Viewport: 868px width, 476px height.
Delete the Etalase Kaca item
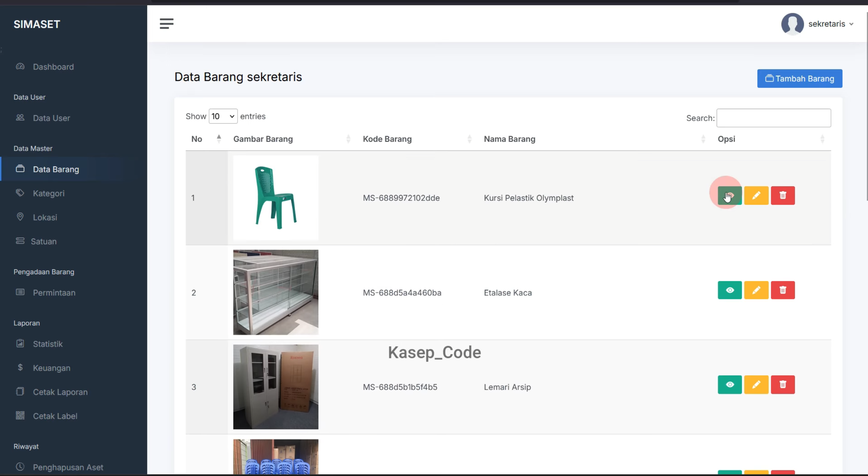pyautogui.click(x=782, y=290)
